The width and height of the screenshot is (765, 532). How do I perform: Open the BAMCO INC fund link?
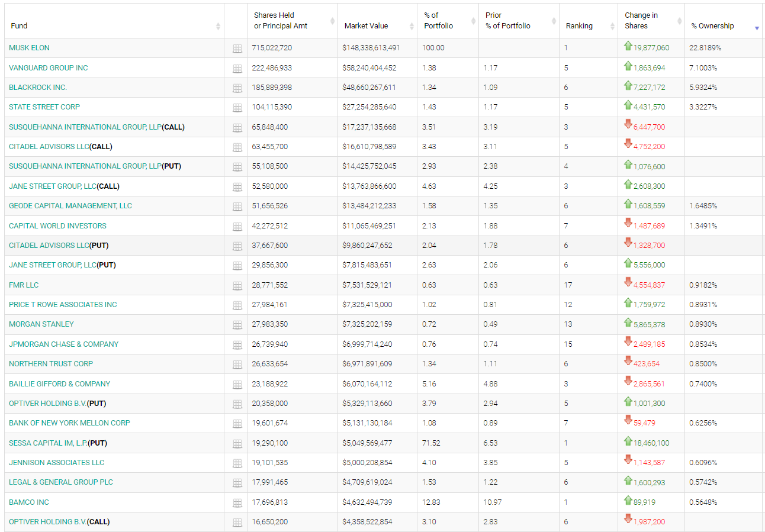click(x=29, y=502)
